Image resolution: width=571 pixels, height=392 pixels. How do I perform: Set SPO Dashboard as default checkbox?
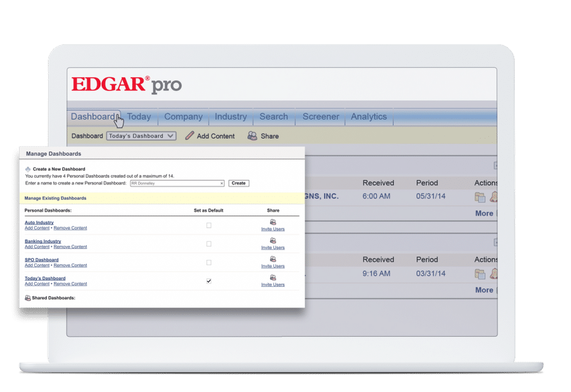point(209,262)
